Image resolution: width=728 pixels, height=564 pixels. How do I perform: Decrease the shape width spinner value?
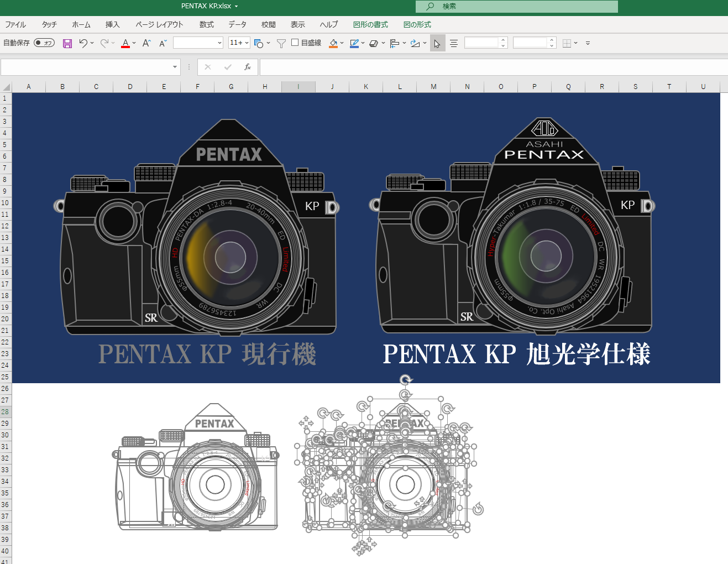point(552,46)
